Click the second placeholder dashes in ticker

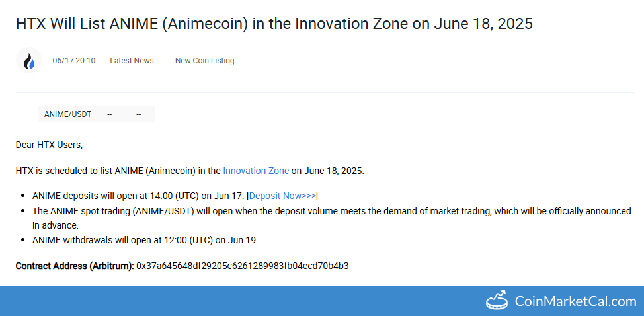click(139, 114)
